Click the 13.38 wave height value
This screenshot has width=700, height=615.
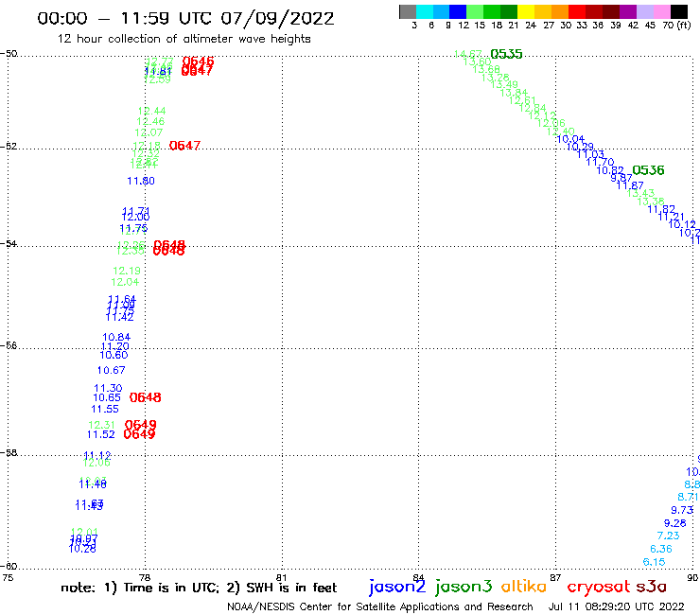[651, 202]
